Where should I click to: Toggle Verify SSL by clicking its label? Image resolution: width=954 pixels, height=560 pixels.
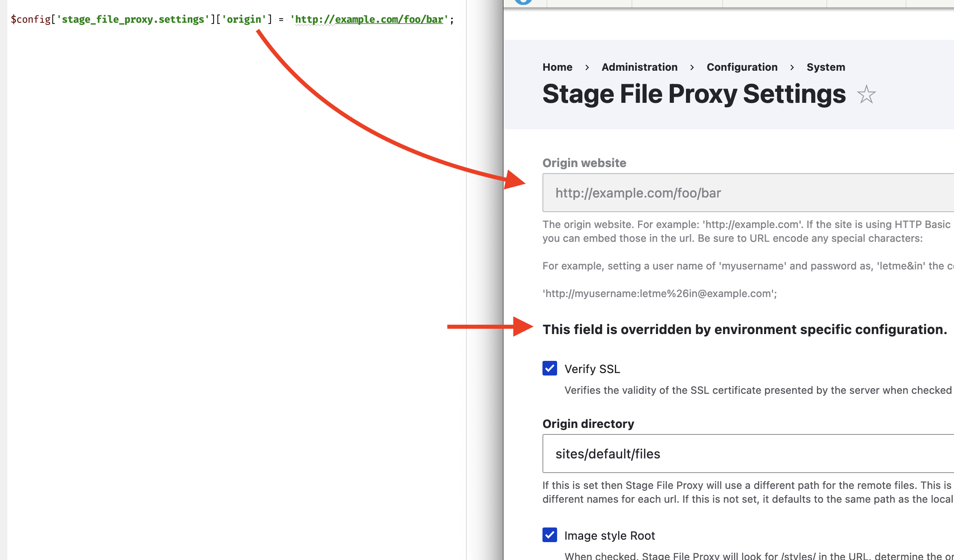pyautogui.click(x=592, y=369)
